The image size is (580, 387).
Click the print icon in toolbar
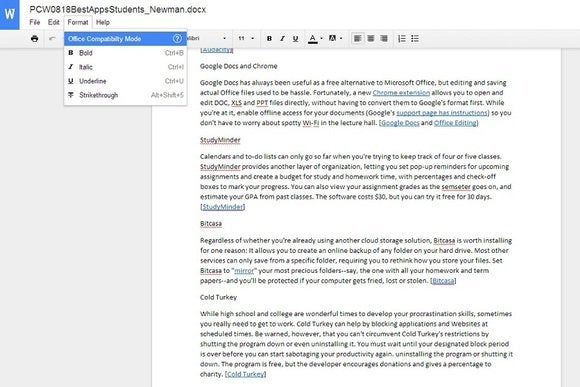click(34, 38)
